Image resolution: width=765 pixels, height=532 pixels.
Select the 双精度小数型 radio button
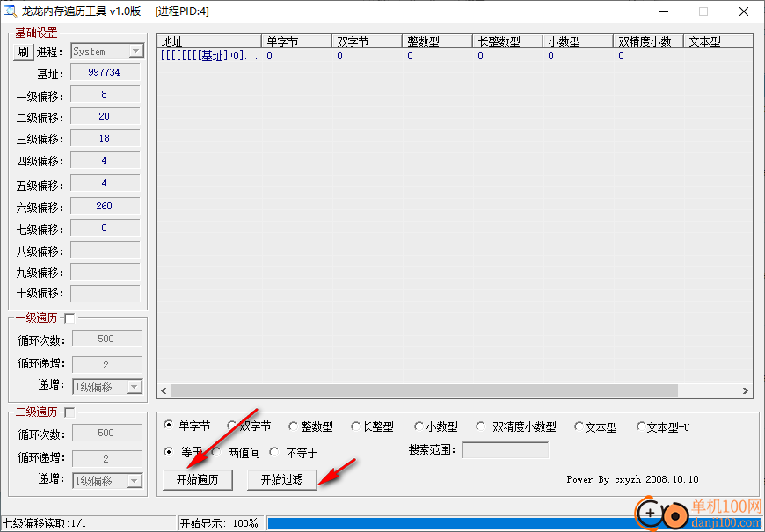point(481,426)
